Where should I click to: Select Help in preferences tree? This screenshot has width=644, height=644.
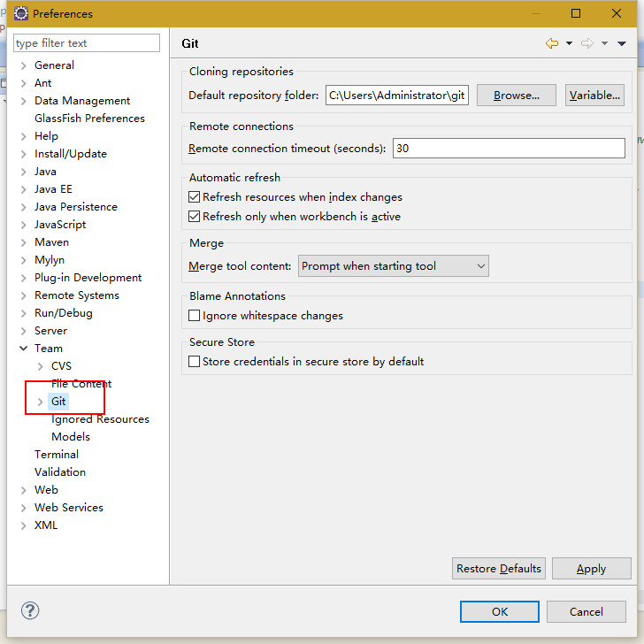point(46,136)
